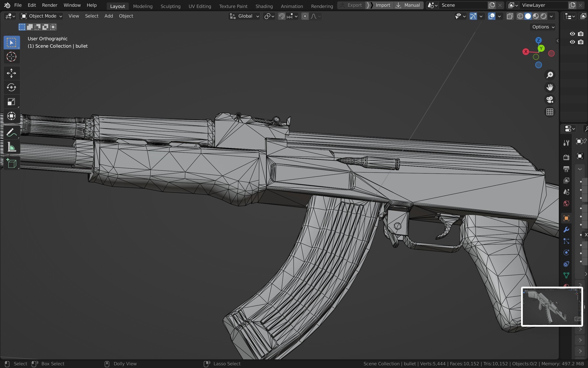The height and width of the screenshot is (368, 588).
Task: Open the Physics properties tab
Action: click(x=566, y=253)
